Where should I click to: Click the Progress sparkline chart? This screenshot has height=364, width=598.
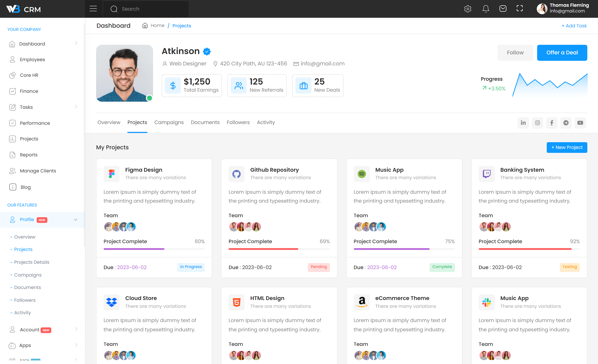[x=550, y=85]
